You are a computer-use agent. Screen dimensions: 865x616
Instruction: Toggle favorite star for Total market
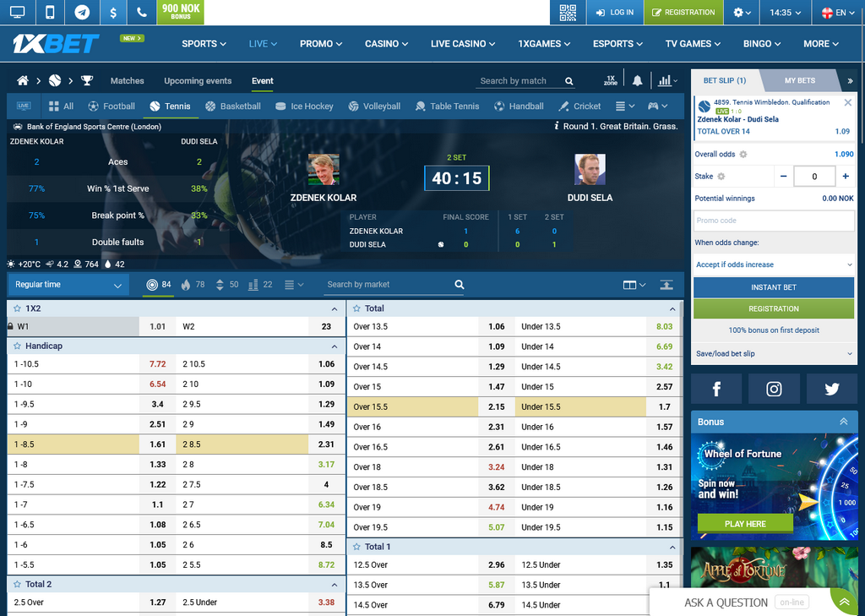(x=356, y=309)
